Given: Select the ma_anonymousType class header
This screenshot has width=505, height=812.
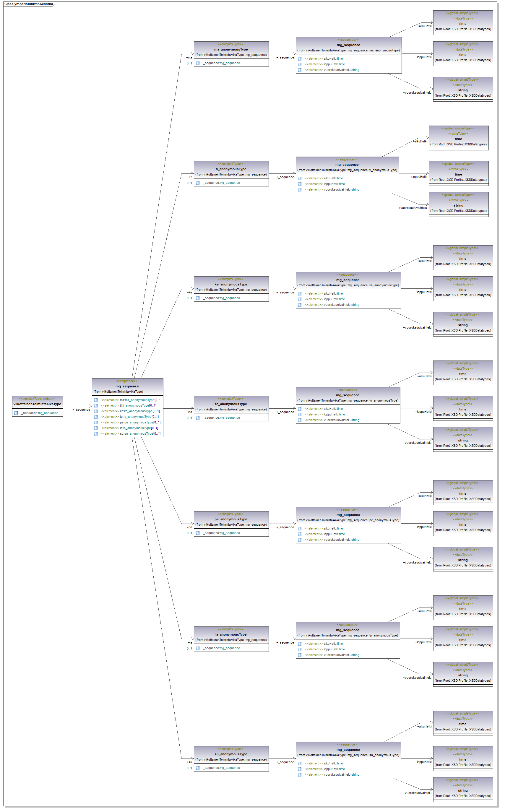Looking at the screenshot, I should click(231, 49).
